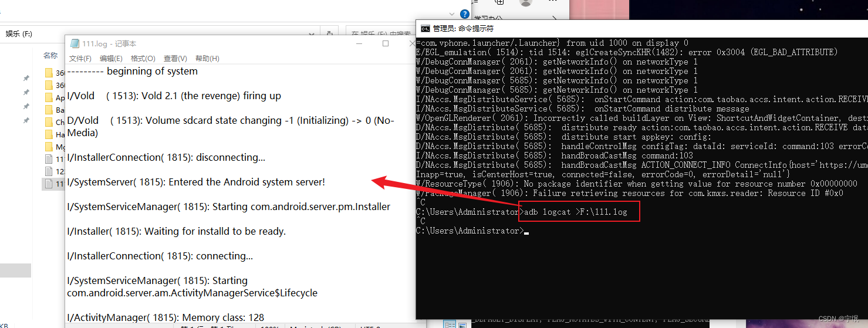Select the Ba folder in File Explorer
The width and height of the screenshot is (868, 328).
[x=55, y=110]
